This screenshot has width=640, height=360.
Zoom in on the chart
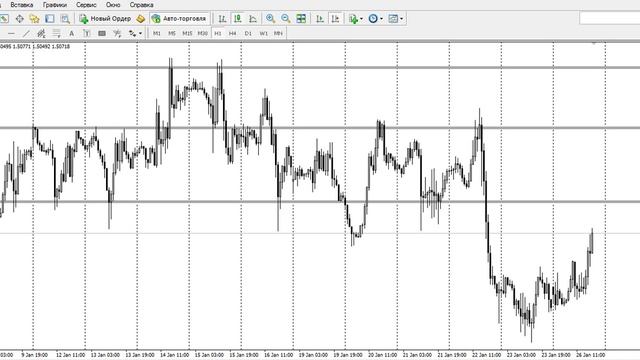pyautogui.click(x=270, y=18)
